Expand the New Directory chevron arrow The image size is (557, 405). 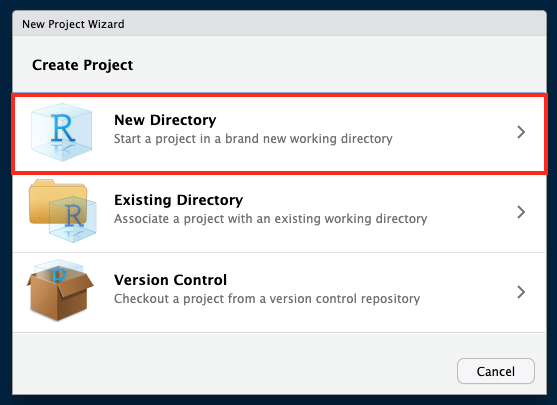[521, 132]
